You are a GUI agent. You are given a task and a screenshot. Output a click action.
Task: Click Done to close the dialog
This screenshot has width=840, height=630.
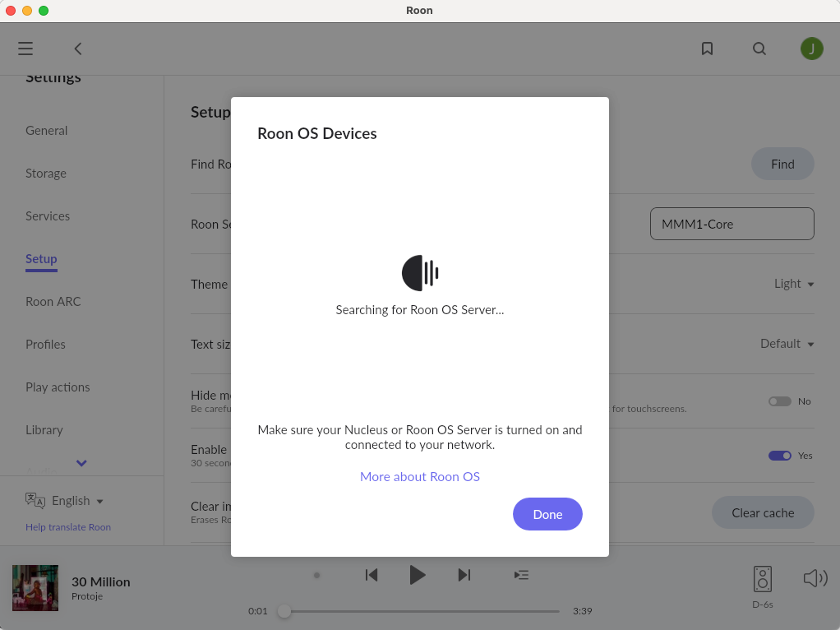pyautogui.click(x=547, y=514)
